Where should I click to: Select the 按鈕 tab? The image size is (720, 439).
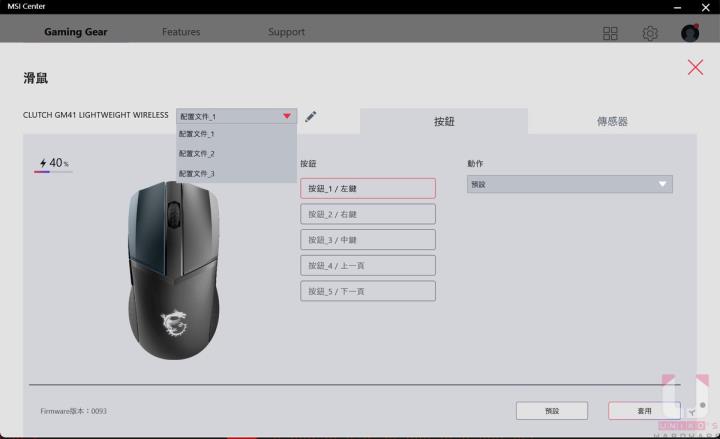pos(444,121)
